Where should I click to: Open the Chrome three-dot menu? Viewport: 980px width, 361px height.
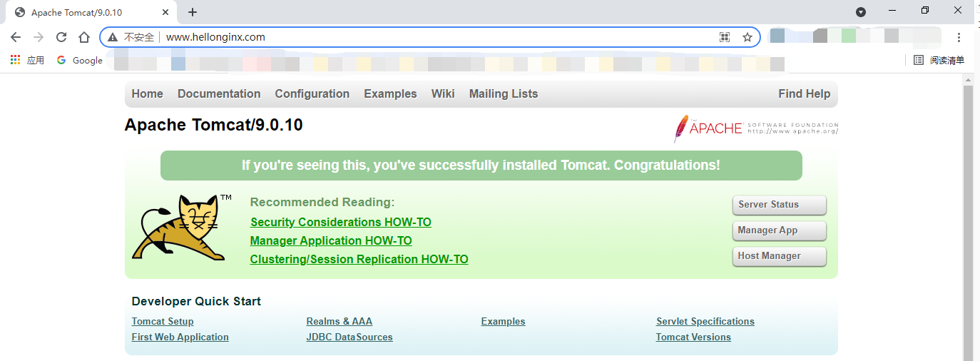point(959,37)
